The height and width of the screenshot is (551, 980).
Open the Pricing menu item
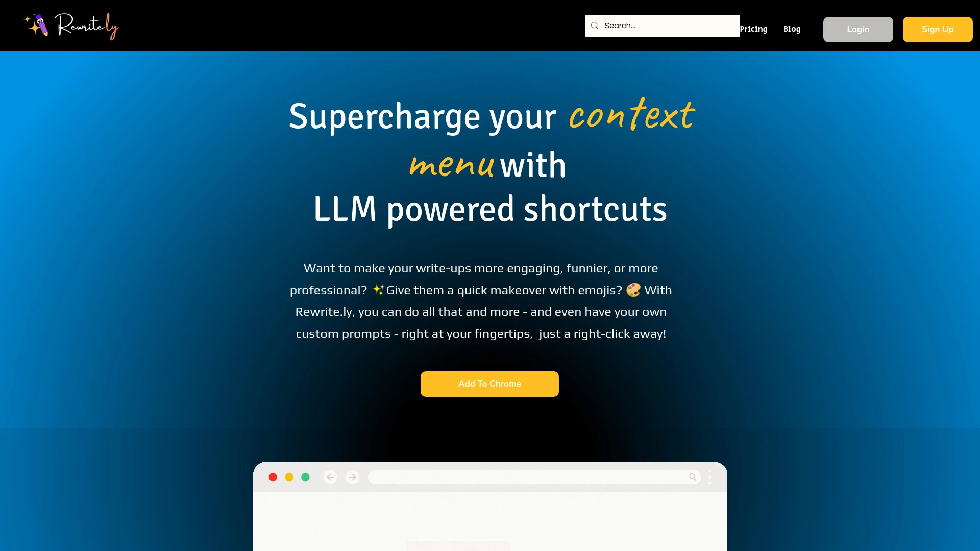click(753, 29)
